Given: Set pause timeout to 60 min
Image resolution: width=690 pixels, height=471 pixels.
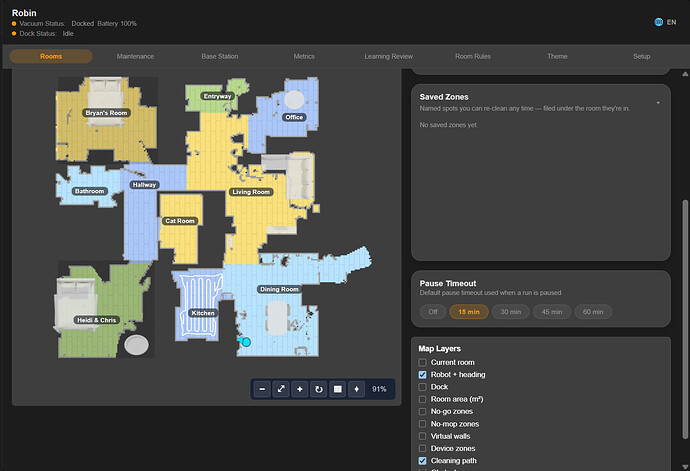Looking at the screenshot, I should coord(593,312).
